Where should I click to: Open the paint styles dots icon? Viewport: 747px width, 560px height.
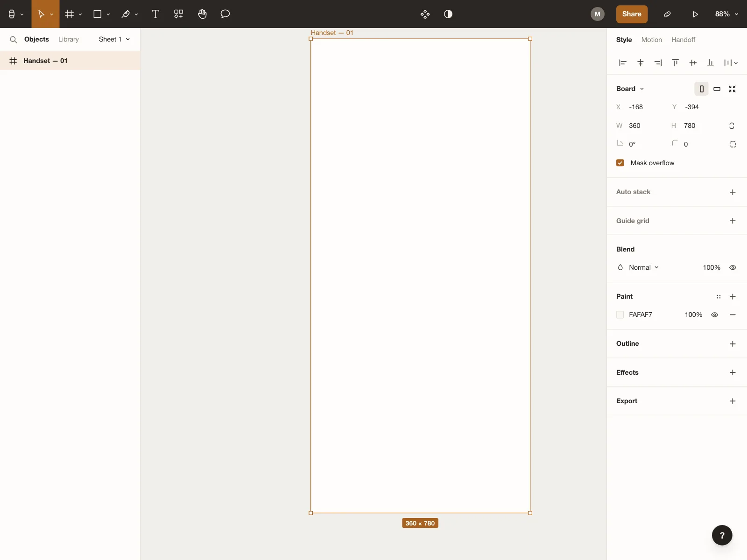tap(719, 296)
